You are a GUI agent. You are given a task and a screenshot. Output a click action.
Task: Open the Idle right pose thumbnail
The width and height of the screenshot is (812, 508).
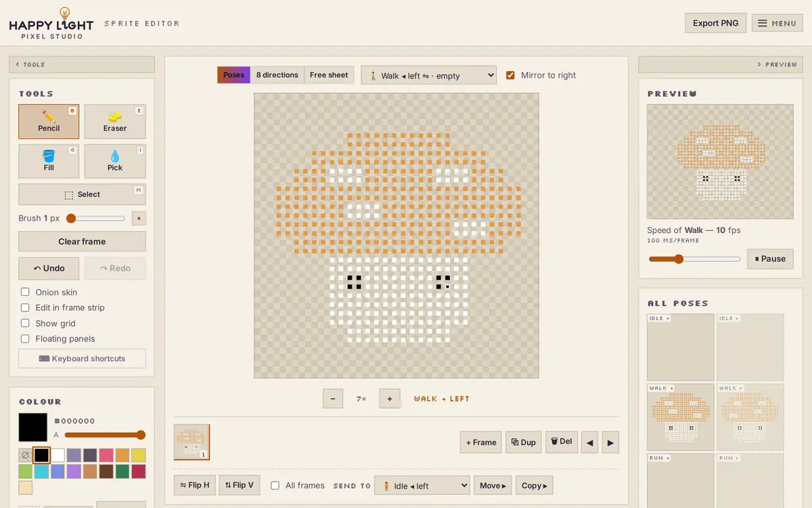[x=750, y=347]
